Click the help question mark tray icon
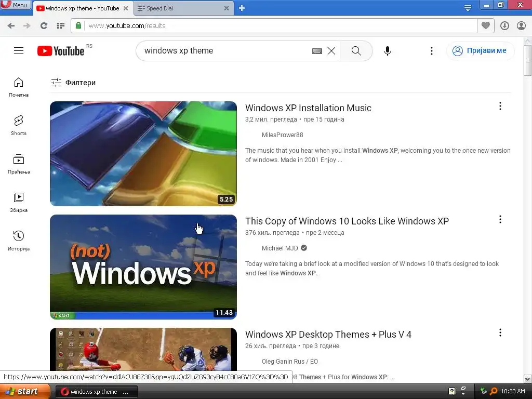Screen dimensions: 532x399 [451, 392]
